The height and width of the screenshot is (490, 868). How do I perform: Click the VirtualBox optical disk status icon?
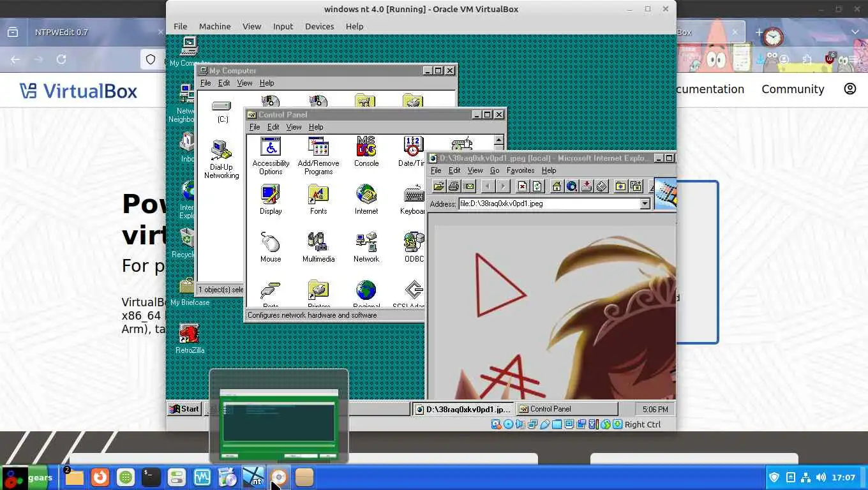point(508,424)
